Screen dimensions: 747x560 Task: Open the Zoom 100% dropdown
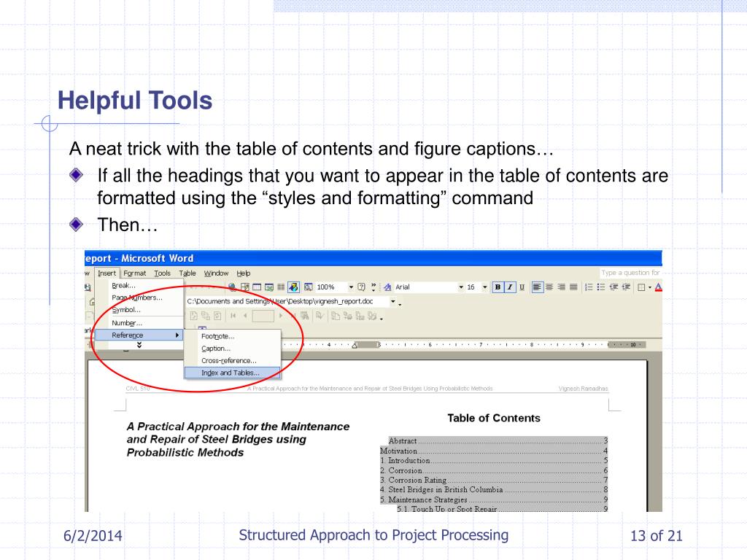point(351,287)
